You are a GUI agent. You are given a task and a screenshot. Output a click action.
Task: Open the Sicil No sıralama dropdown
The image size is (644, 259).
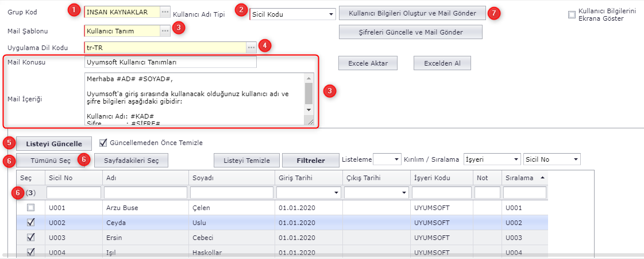coord(575,159)
